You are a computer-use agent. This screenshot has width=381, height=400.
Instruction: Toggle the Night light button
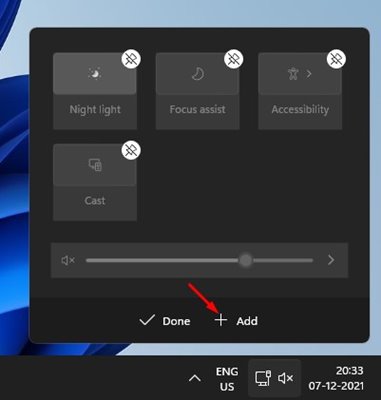click(95, 74)
